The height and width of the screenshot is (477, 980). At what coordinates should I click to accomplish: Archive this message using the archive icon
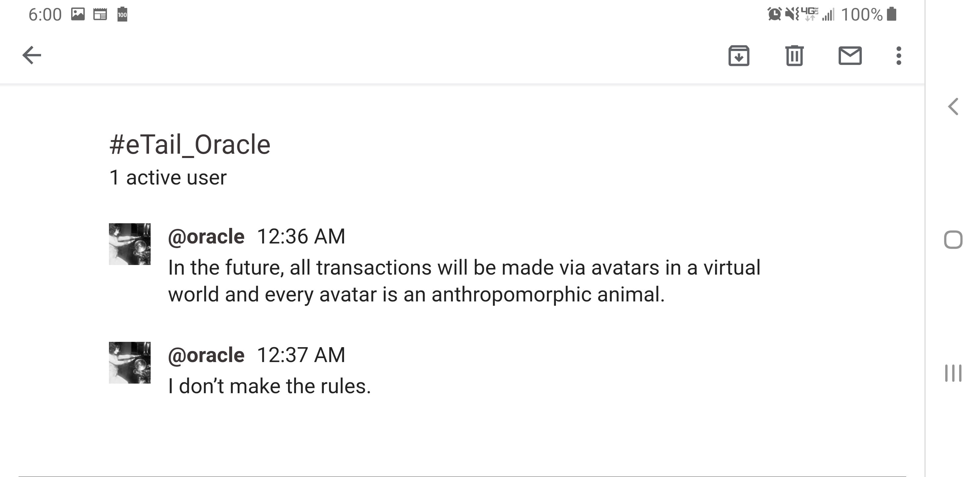pos(738,56)
